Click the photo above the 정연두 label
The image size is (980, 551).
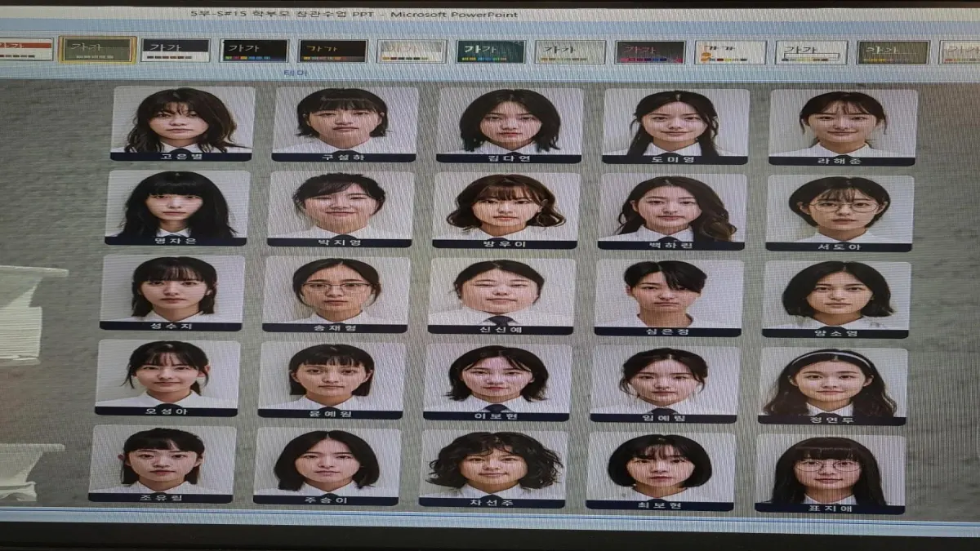(x=833, y=382)
